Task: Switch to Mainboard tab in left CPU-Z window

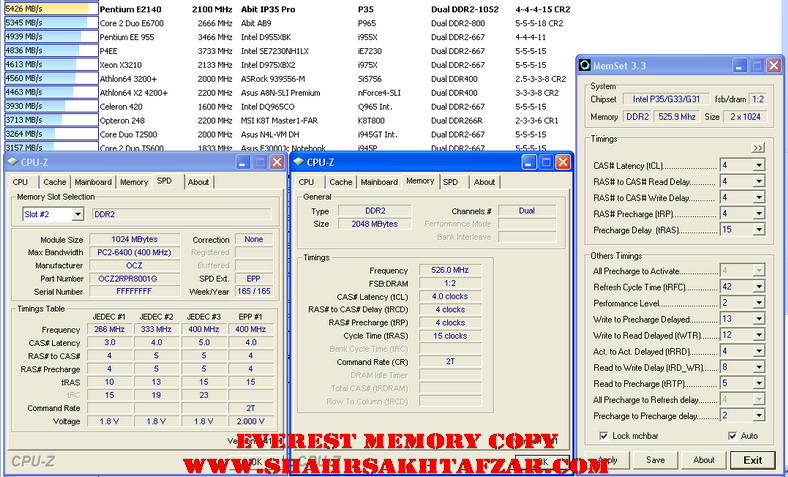Action: point(93,182)
